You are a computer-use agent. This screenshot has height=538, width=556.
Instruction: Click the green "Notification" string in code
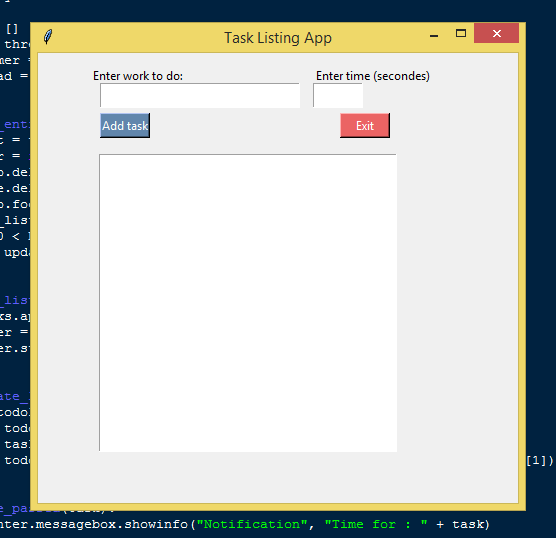(252, 524)
